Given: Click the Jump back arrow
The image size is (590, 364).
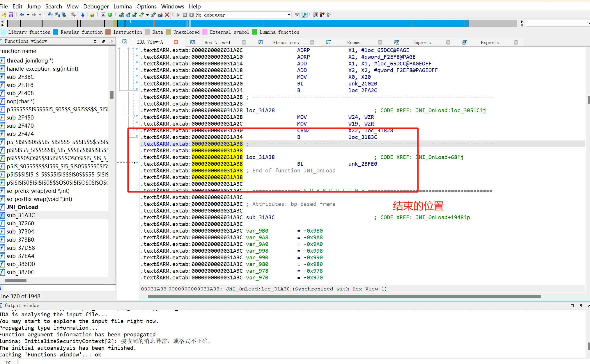Looking at the screenshot, I should pyautogui.click(x=22, y=15).
